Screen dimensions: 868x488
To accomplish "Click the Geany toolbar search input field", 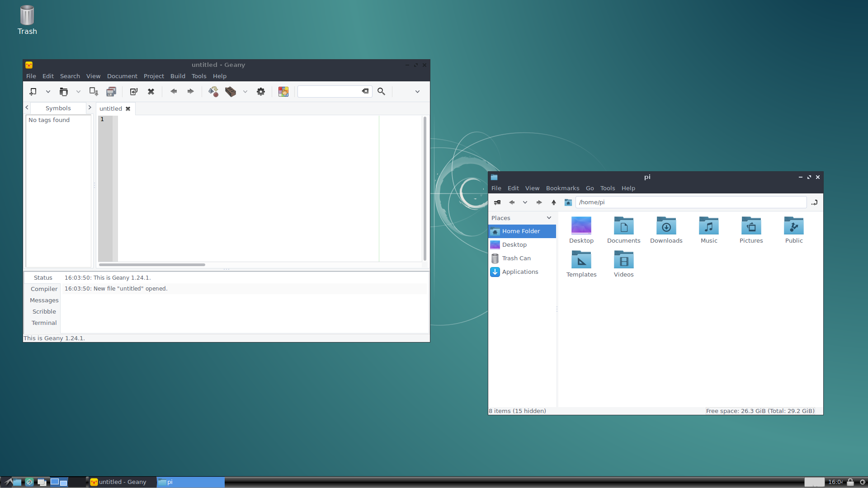I will click(329, 91).
